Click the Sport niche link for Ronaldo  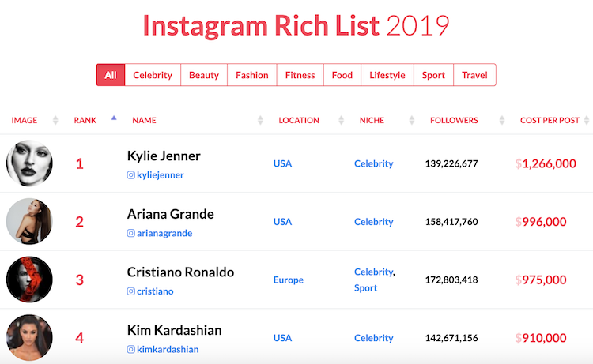(x=366, y=287)
